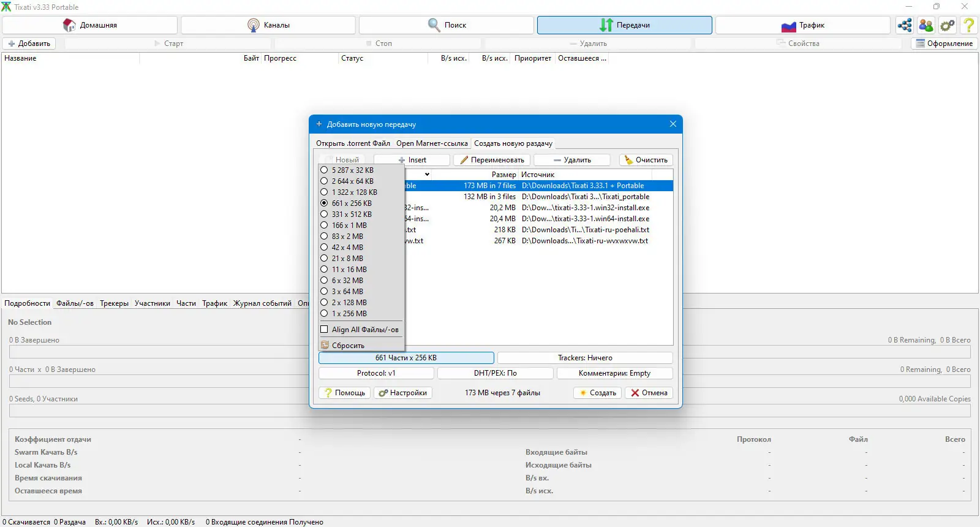Sort transfers by the Название column

click(71, 58)
